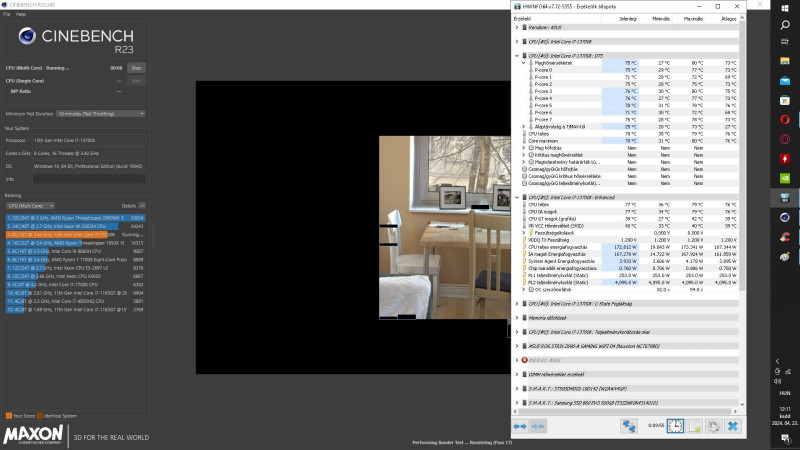This screenshot has height=450, width=800.
Task: Stop the running CPU Multi Core test
Action: [136, 68]
